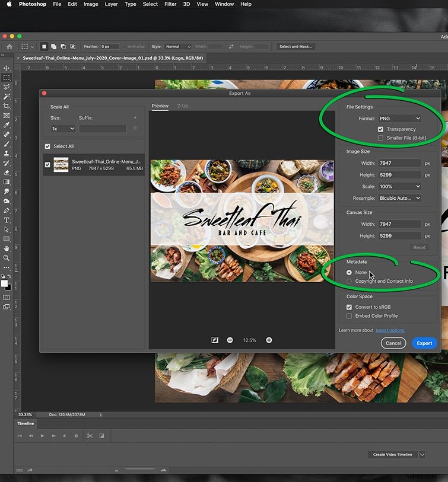Click the Home icon in options bar
Viewport: 448px width, 482px height.
point(9,47)
